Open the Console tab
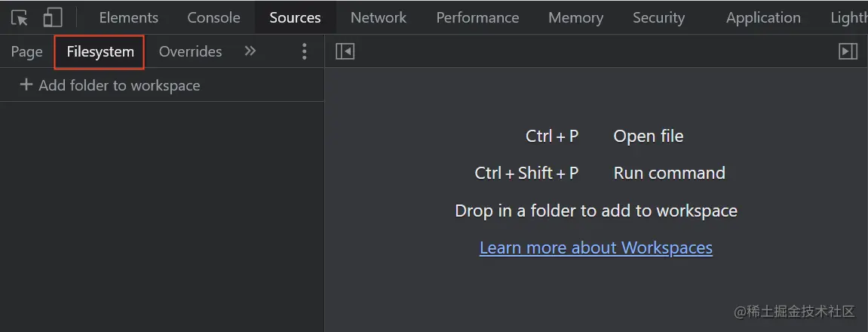868x332 pixels. [x=213, y=17]
